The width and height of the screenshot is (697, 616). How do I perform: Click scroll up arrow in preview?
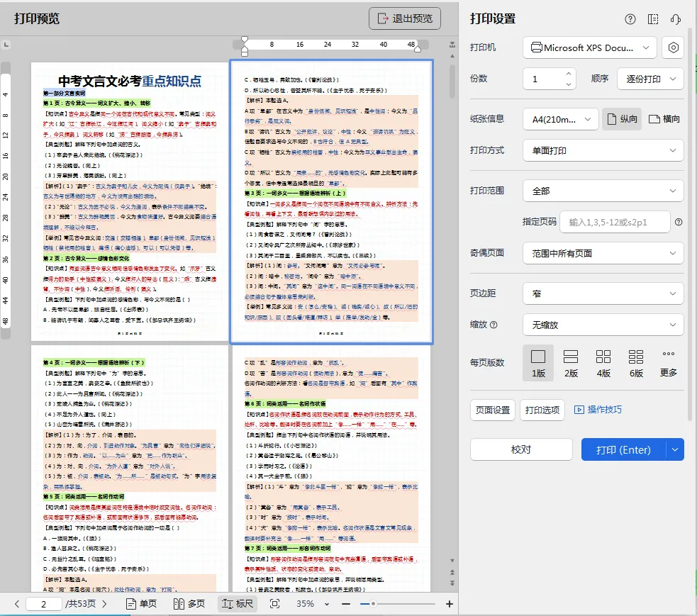pyautogui.click(x=452, y=57)
